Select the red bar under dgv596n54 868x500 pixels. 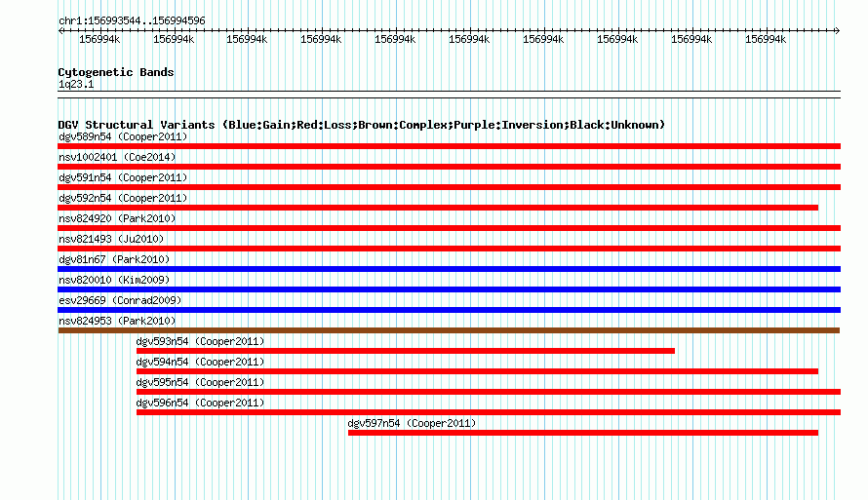(489, 412)
